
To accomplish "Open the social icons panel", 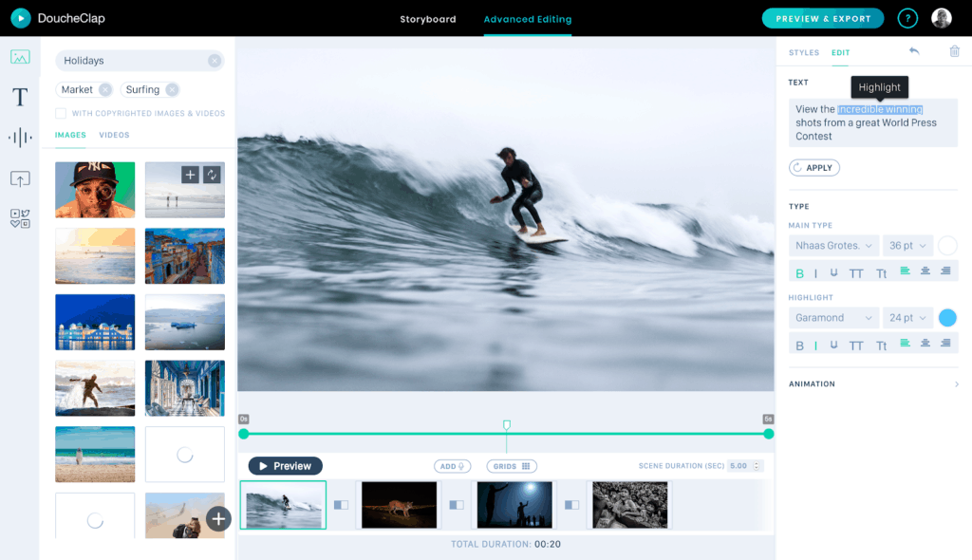I will pyautogui.click(x=20, y=218).
